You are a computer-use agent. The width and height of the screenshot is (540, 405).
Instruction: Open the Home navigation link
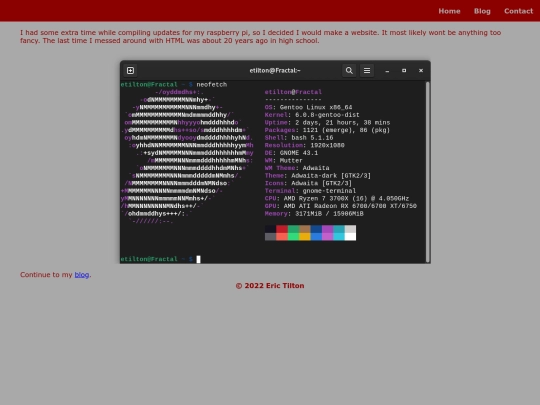[x=449, y=11]
